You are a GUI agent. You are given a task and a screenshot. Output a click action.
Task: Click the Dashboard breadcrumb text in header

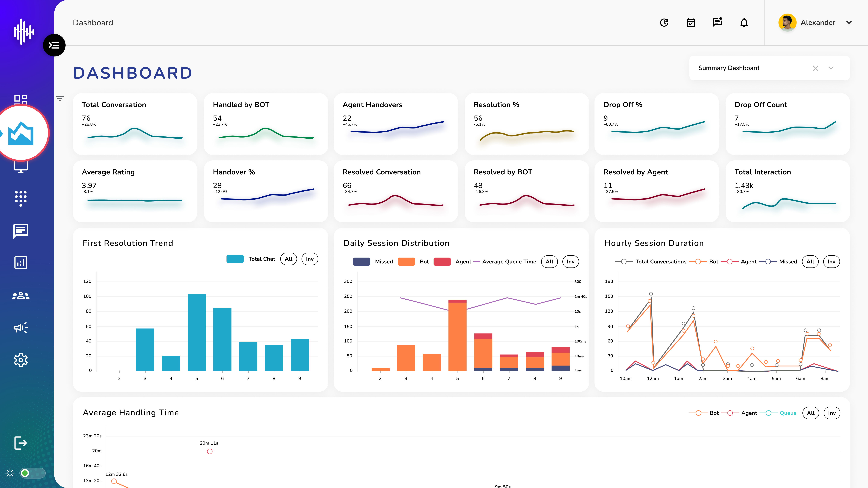pos(93,23)
